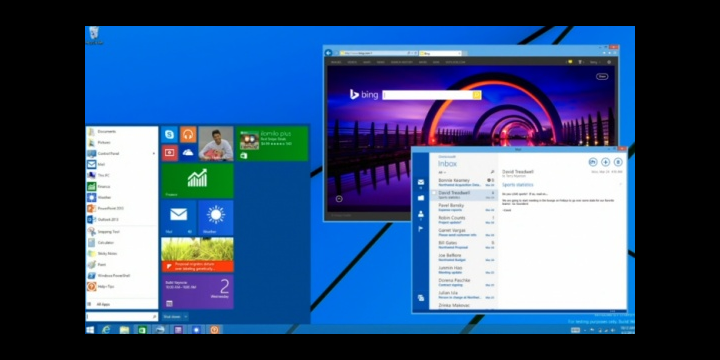Click the Windows Start button on taskbar

tap(90, 329)
